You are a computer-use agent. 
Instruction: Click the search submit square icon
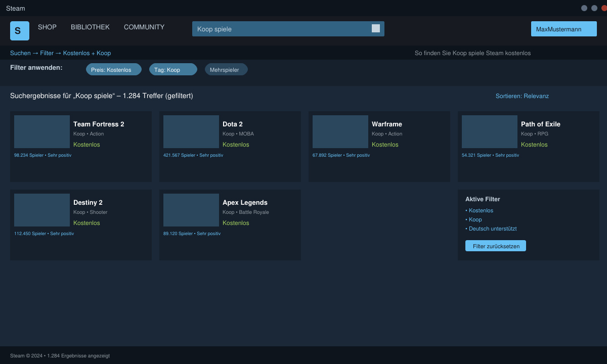point(376,28)
